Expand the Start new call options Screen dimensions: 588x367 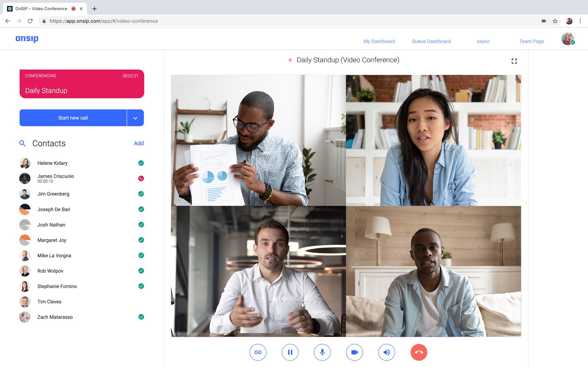[135, 118]
